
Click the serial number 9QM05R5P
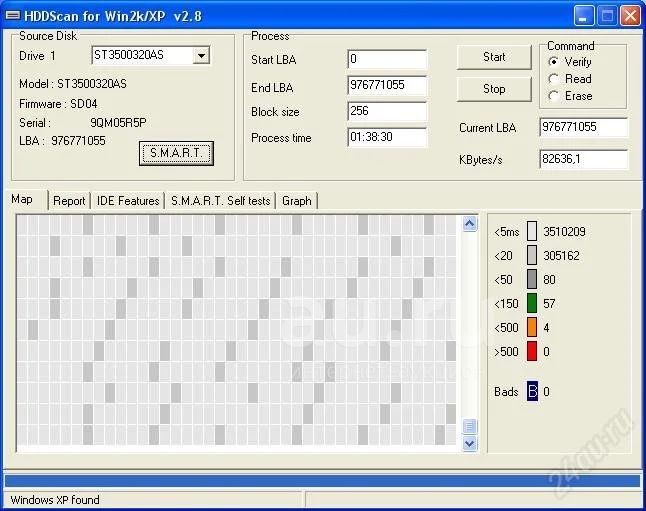coord(118,123)
